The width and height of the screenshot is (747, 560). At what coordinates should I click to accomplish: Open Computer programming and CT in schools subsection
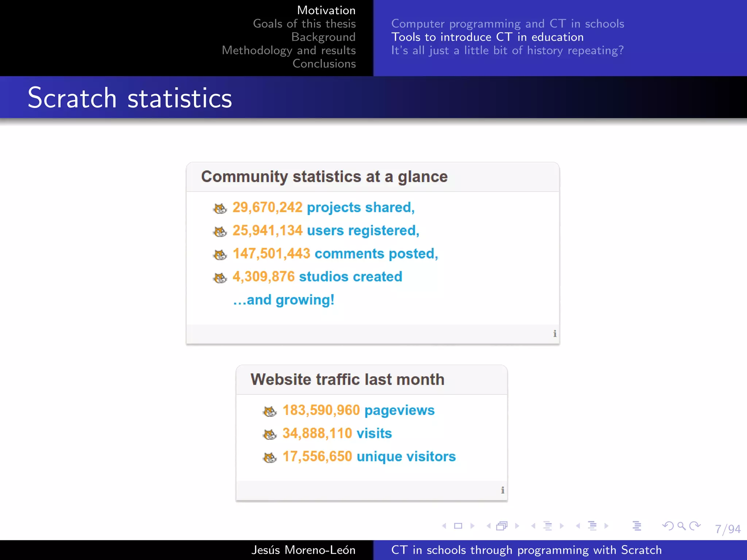(x=508, y=24)
